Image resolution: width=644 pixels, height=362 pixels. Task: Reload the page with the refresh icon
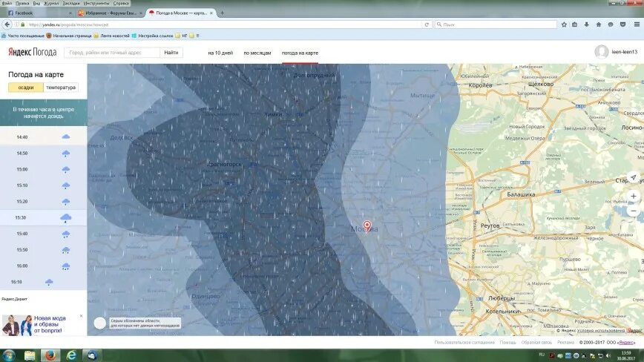[427, 24]
